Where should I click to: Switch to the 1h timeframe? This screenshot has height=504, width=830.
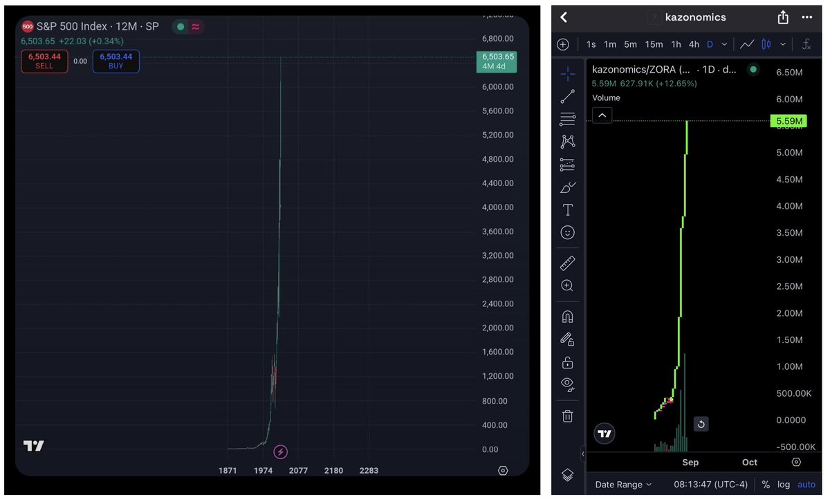pos(676,44)
